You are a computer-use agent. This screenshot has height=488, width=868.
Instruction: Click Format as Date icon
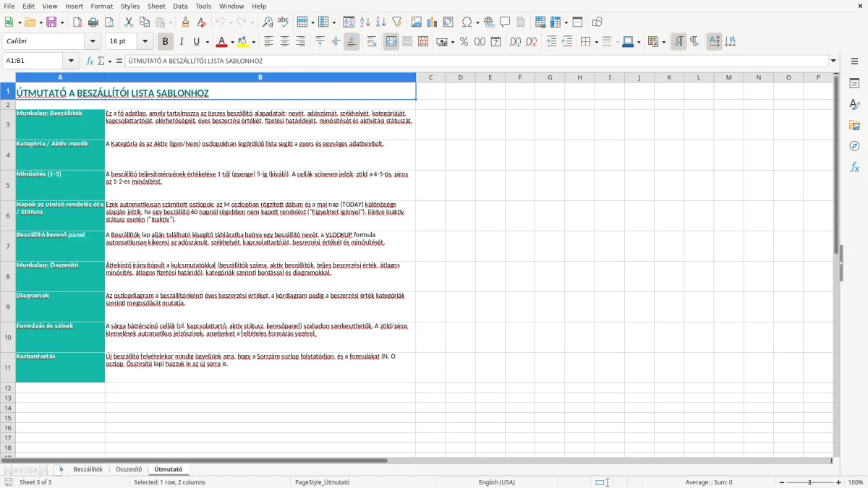pos(495,42)
